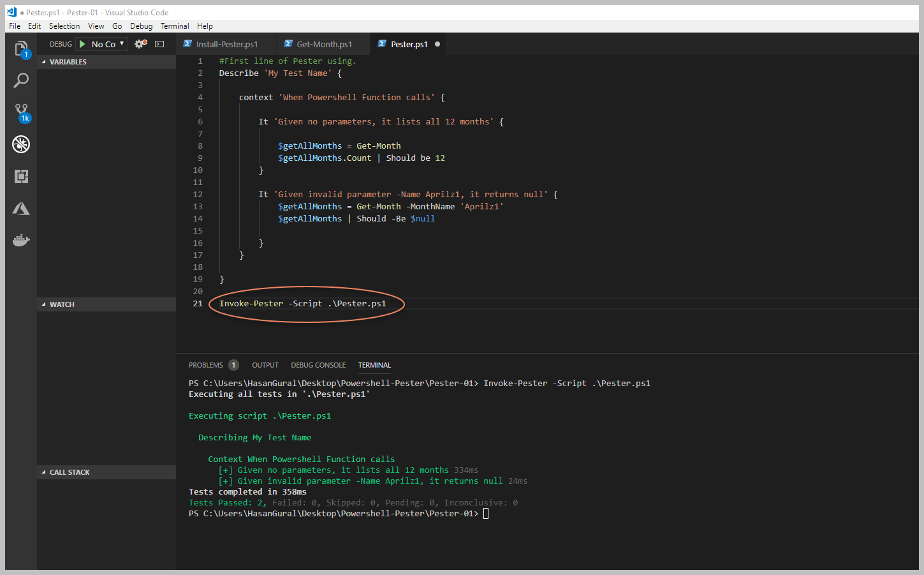Click the problems count badge '1'

coord(234,365)
